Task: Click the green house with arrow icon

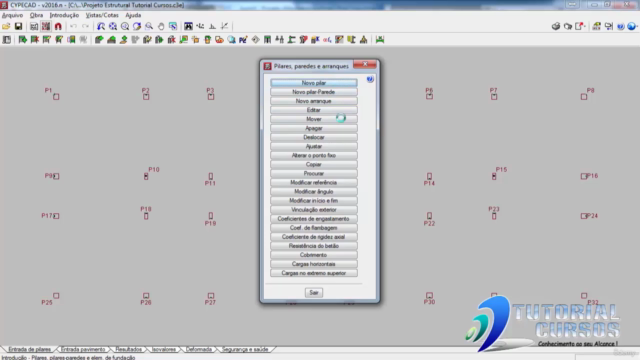Action: [x=111, y=40]
